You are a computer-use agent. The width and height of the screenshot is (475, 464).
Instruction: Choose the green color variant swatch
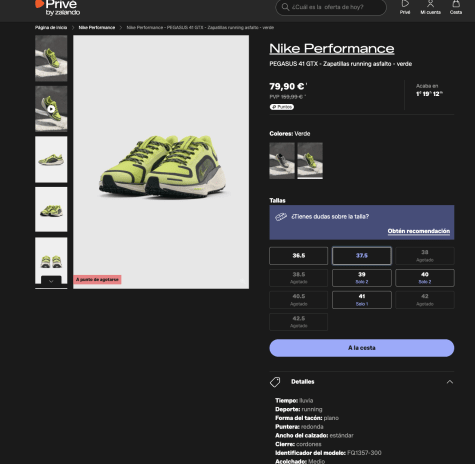310,161
